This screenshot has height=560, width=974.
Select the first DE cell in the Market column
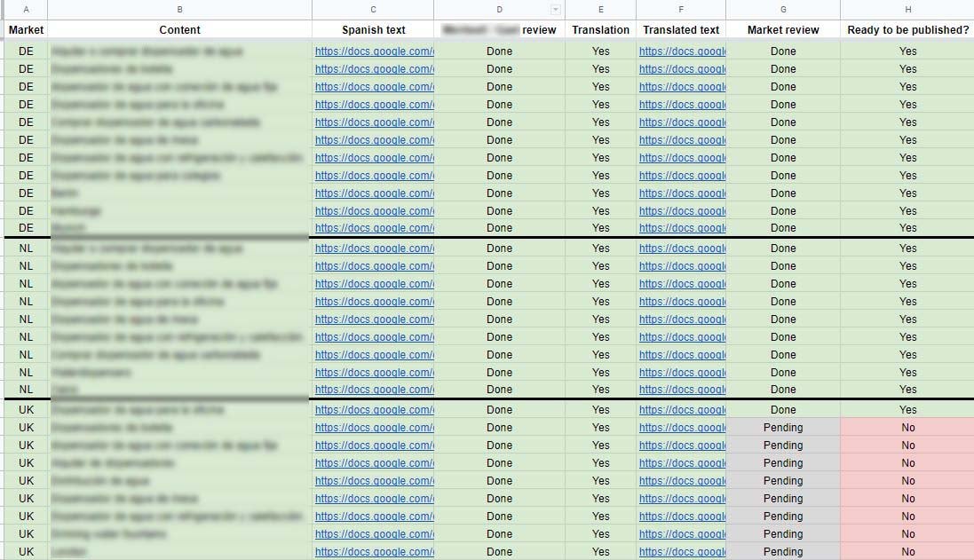(x=26, y=51)
